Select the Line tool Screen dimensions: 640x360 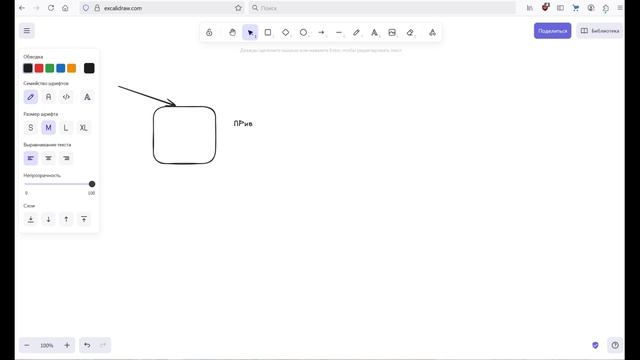click(339, 32)
